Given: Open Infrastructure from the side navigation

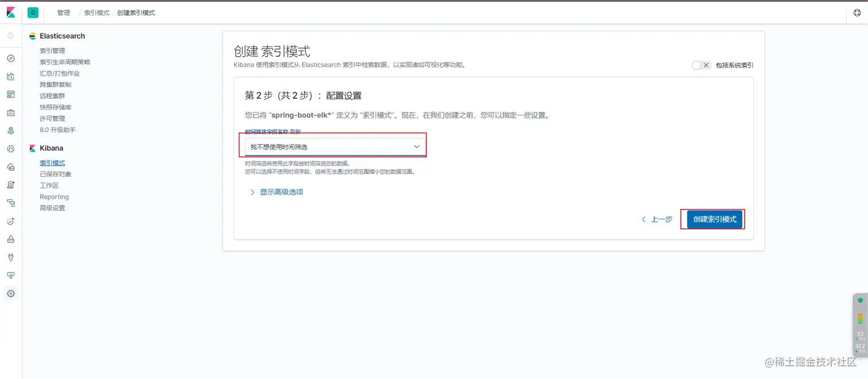Looking at the screenshot, I should point(11,167).
